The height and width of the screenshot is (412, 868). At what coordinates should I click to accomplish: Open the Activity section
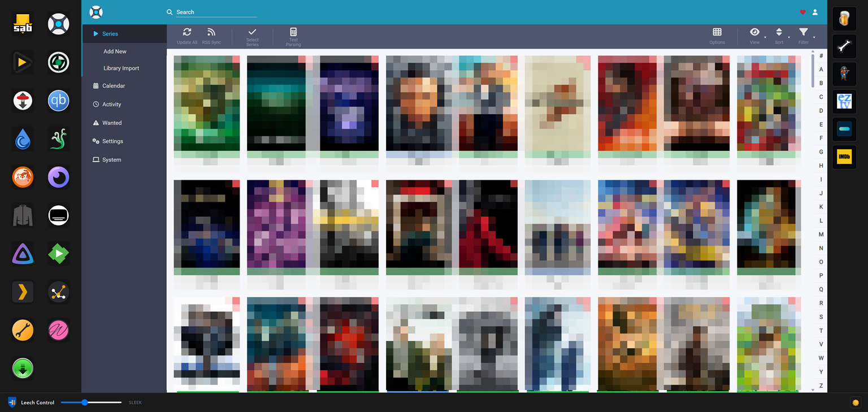124,105
